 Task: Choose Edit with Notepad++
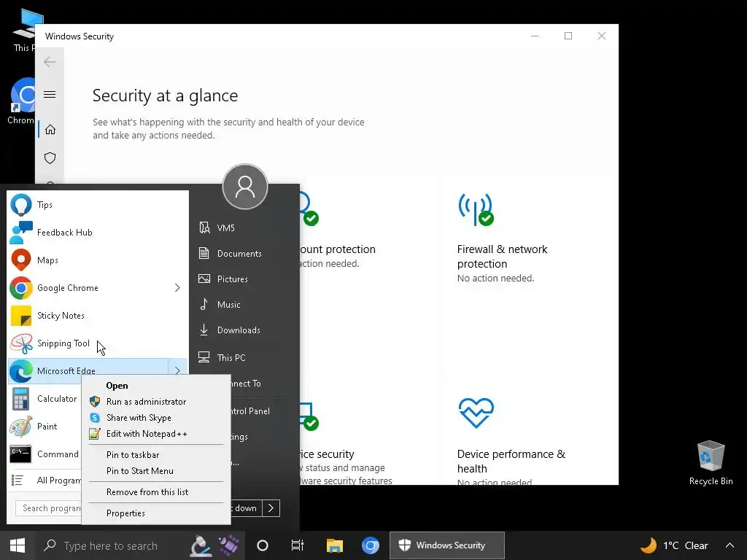pyautogui.click(x=156, y=434)
